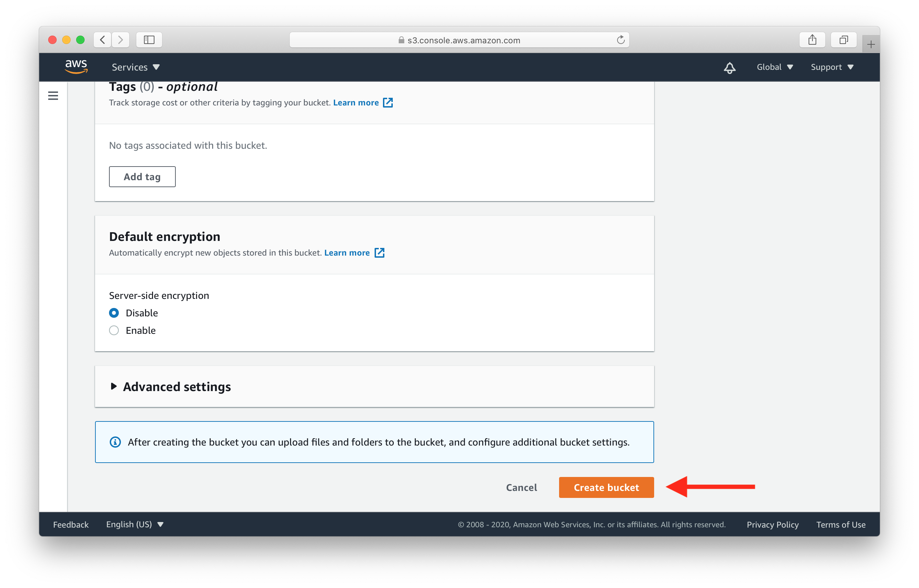The image size is (919, 588).
Task: Open the Learn more link for encryption
Action: (x=349, y=252)
